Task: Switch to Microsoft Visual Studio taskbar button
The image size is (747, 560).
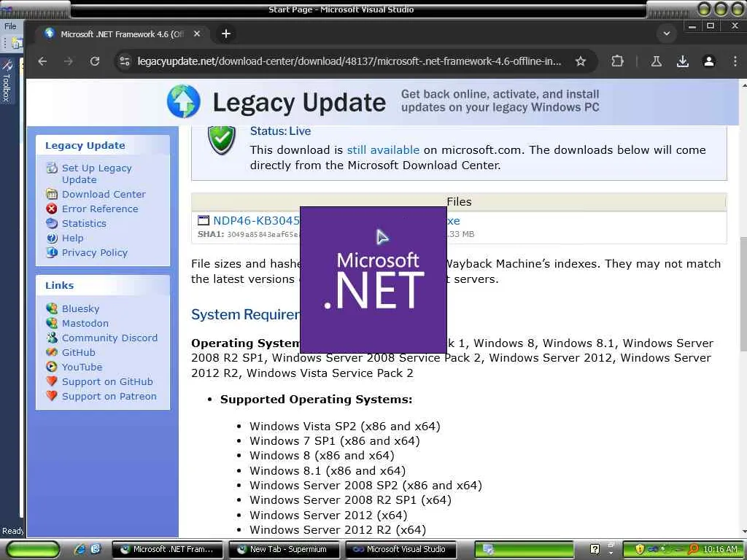Action: click(400, 550)
